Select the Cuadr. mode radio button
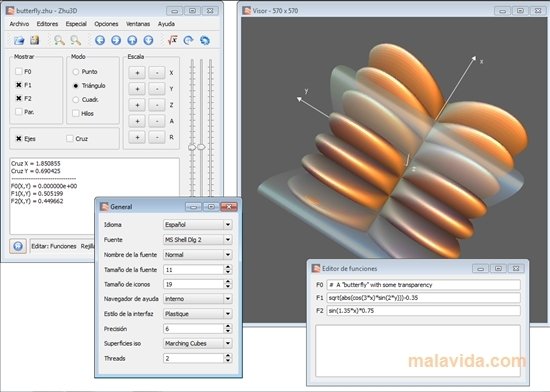550x392 pixels. pos(76,100)
